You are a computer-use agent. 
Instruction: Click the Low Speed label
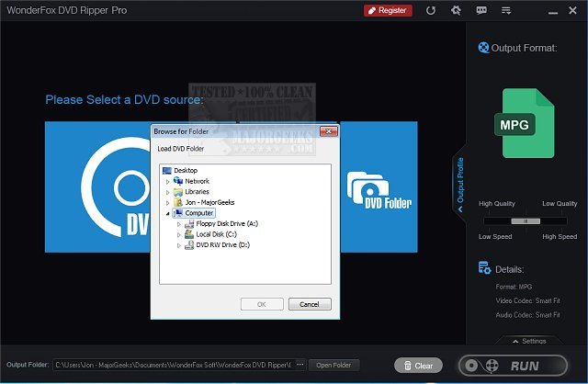tap(495, 237)
